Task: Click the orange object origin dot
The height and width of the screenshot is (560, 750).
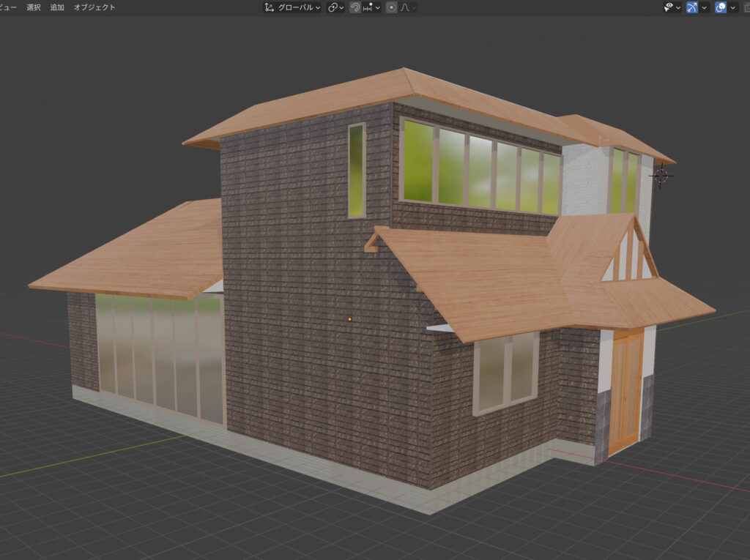Action: (x=349, y=319)
